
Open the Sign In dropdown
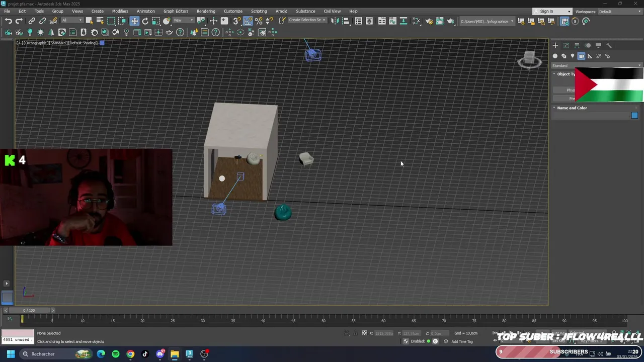pyautogui.click(x=552, y=12)
